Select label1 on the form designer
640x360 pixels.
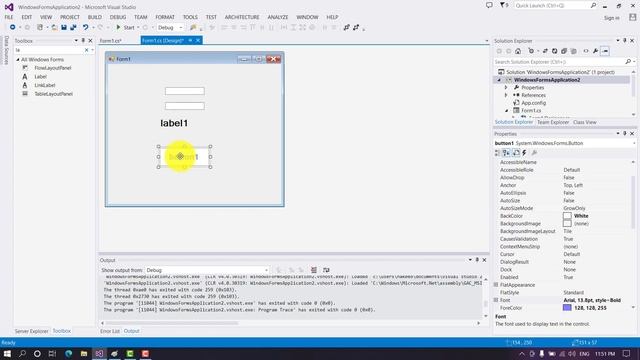click(174, 123)
